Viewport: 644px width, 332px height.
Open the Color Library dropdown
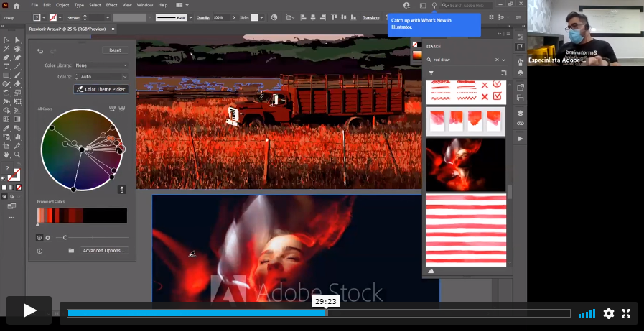[x=101, y=65]
